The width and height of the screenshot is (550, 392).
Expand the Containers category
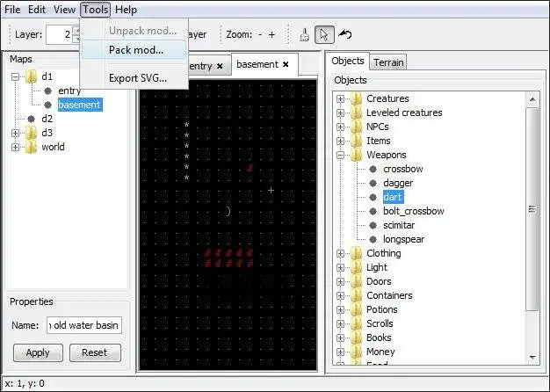click(340, 295)
